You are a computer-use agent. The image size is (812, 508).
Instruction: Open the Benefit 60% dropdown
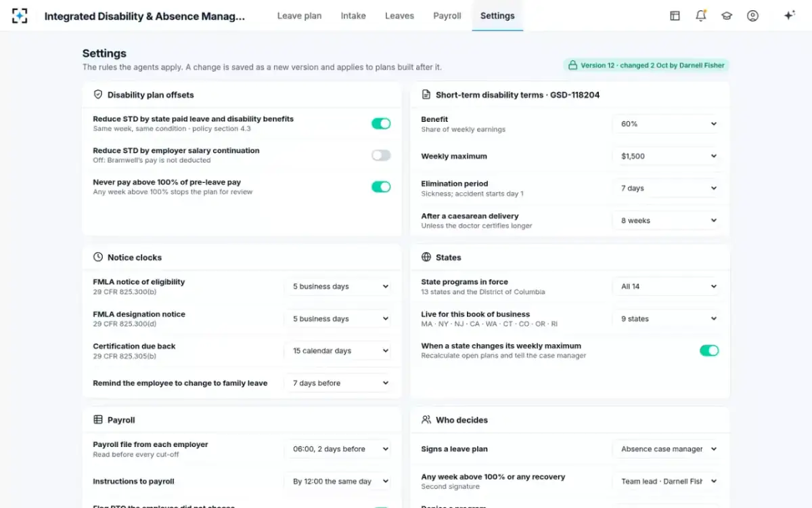667,124
